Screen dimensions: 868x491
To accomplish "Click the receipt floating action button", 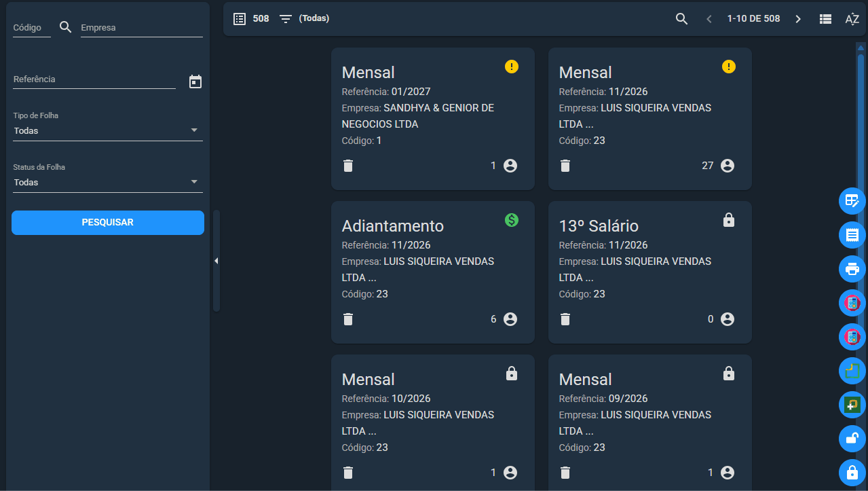I will 852,235.
